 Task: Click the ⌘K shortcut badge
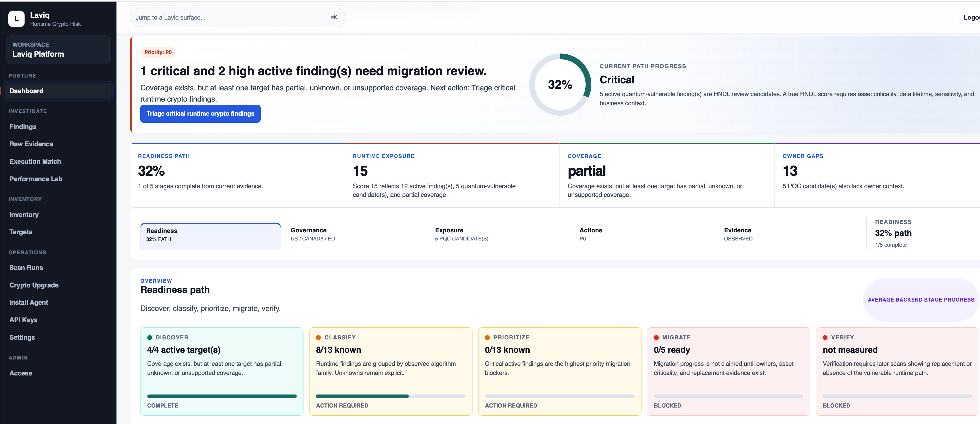point(334,17)
